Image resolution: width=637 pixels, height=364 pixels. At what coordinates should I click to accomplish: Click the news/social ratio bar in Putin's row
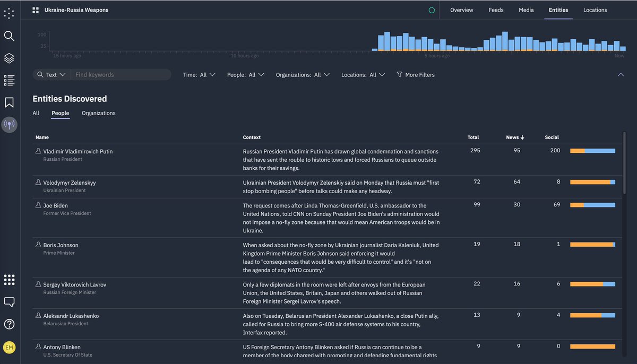pos(592,151)
